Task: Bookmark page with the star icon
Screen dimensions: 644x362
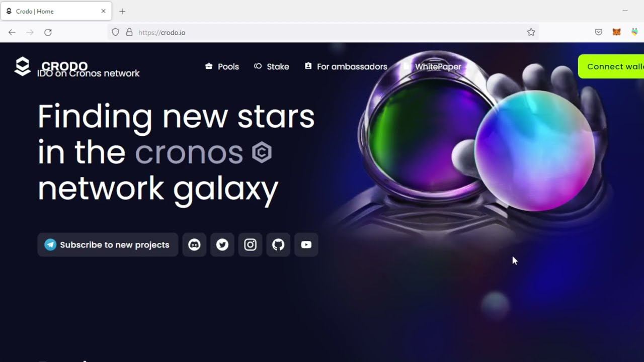Action: pos(531,32)
